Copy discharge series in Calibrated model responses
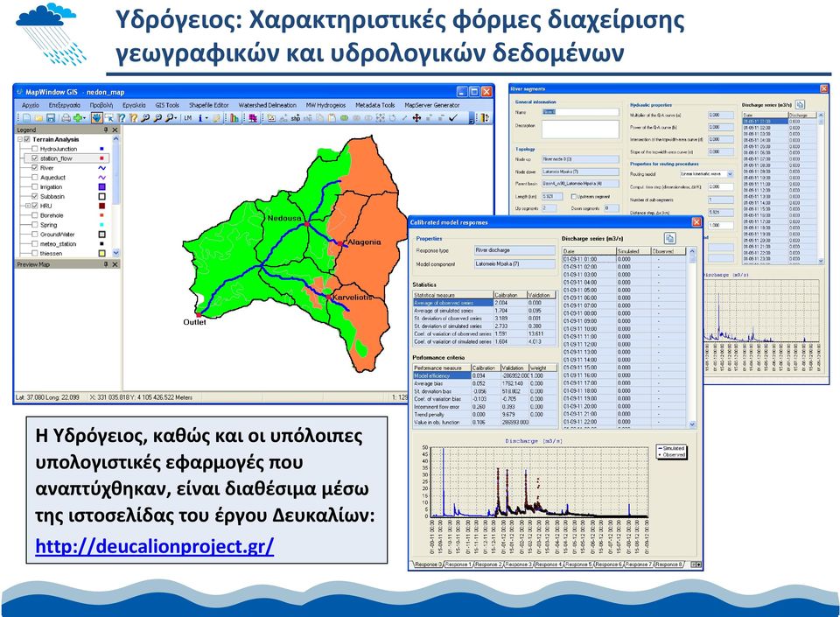The height and width of the screenshot is (617, 840). tap(669, 238)
